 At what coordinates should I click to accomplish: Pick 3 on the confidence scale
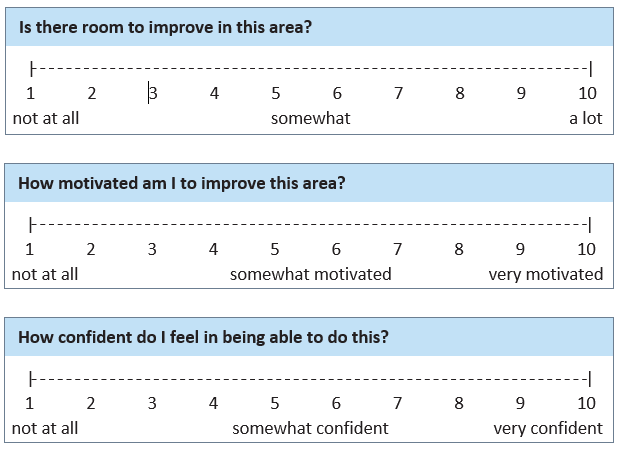click(152, 404)
